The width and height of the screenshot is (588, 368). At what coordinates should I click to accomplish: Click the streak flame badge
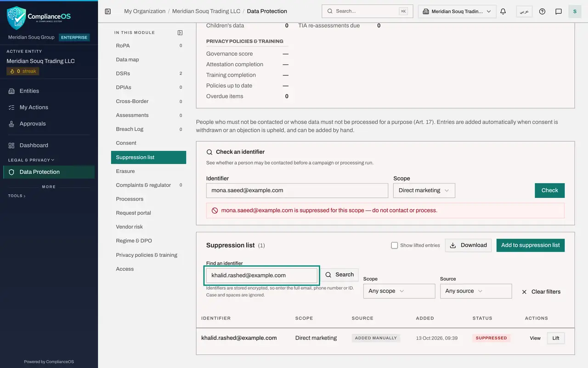[x=23, y=71]
